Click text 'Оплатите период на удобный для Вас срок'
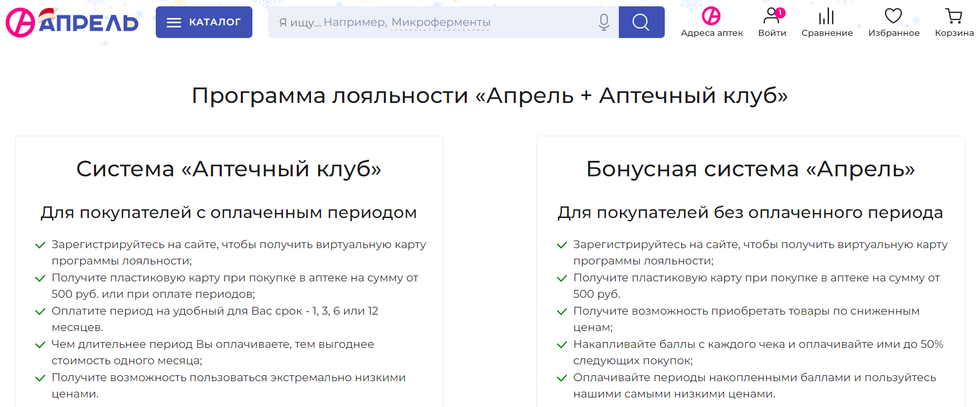 (177, 311)
